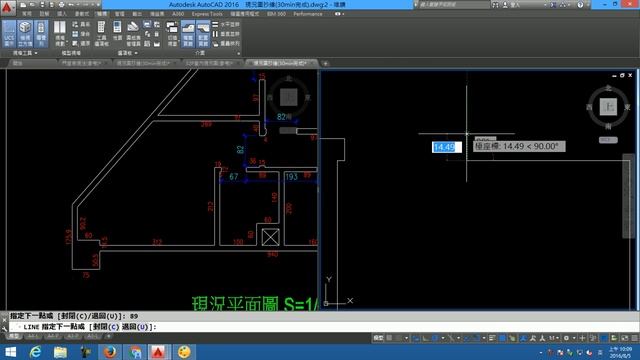Open File Explorer from taskbar
The width and height of the screenshot is (640, 360).
[60, 352]
